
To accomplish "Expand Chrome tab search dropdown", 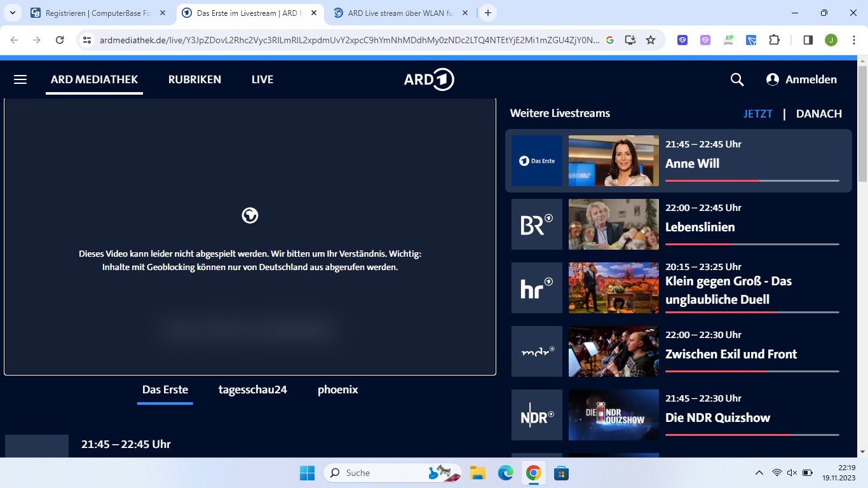I will [12, 13].
